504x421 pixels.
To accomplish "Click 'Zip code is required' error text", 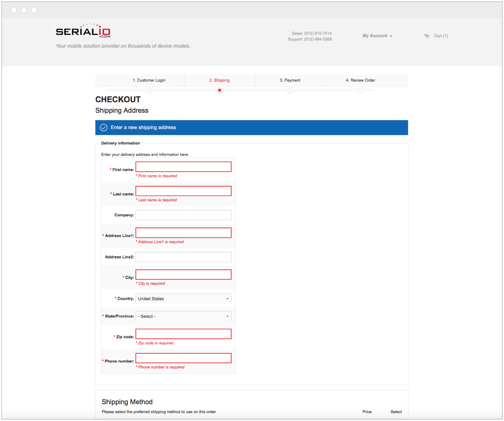I will point(155,343).
